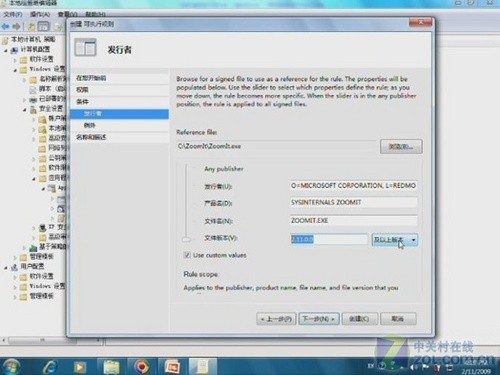Select the 基于策略的 QoS tree node
The height and width of the screenshot is (375, 500).
tap(53, 247)
